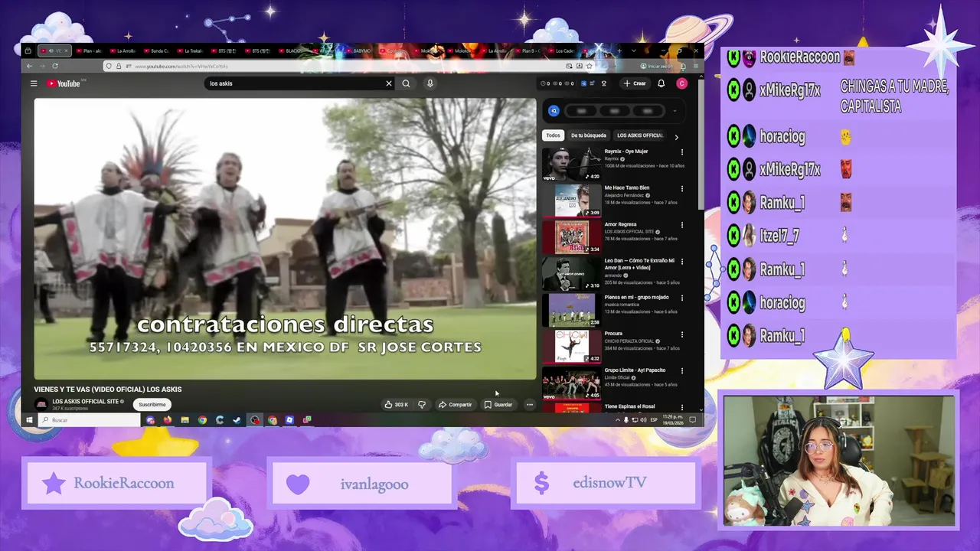Image resolution: width=980 pixels, height=551 pixels.
Task: Bookmark page with the star icon
Action: pyautogui.click(x=589, y=67)
